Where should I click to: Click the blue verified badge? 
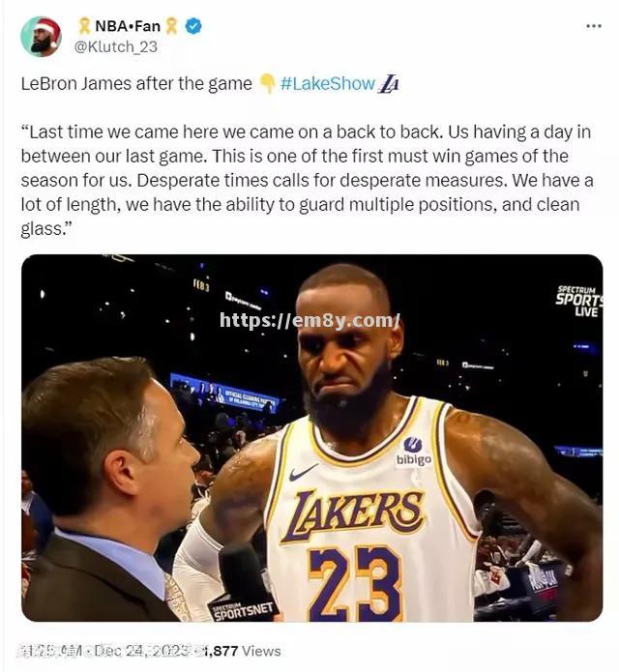[193, 26]
